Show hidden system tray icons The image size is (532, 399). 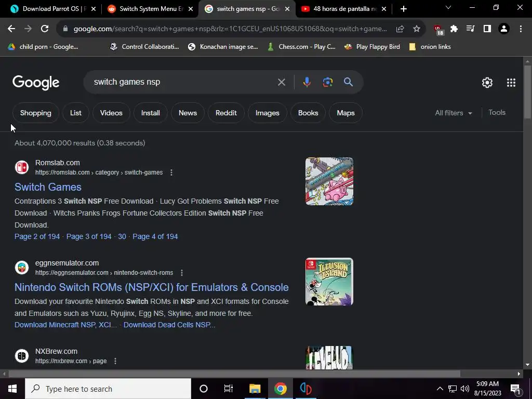440,389
